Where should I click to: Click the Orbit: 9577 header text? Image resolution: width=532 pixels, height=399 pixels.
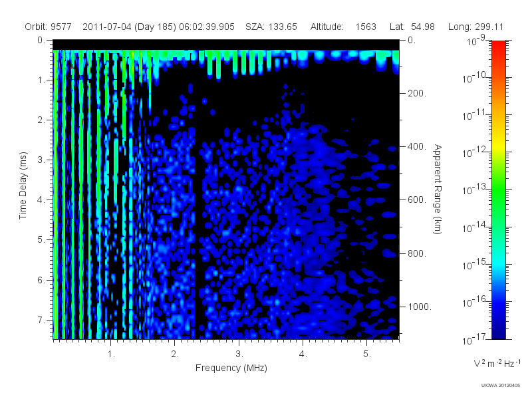[48, 27]
